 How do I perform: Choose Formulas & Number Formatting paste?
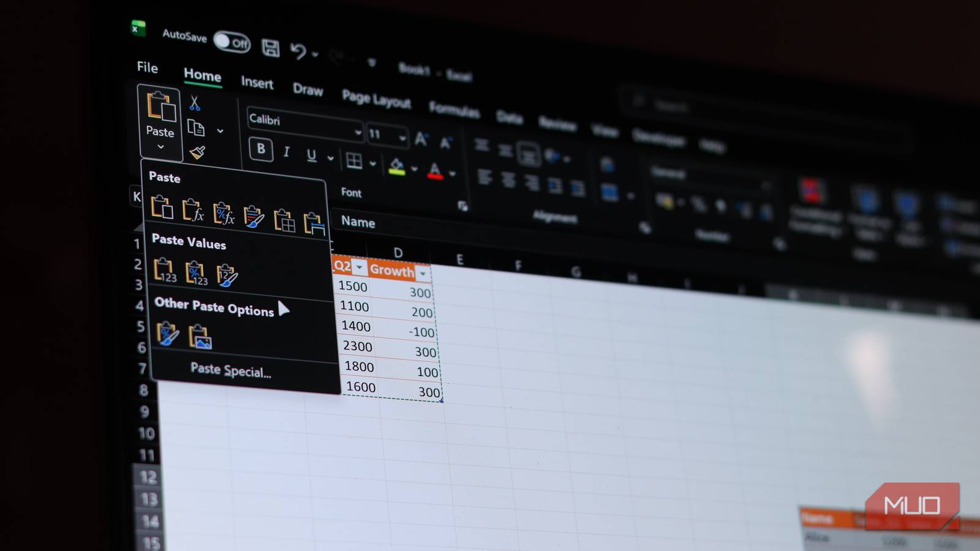[224, 214]
